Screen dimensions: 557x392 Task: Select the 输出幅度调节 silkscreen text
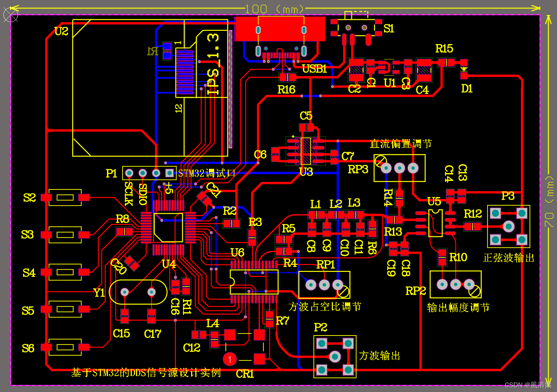(458, 307)
